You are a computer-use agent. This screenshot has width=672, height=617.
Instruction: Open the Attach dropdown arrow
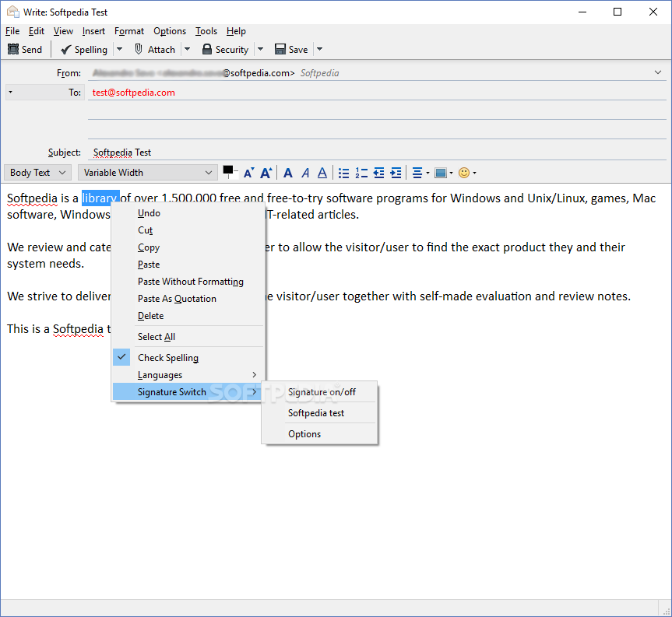coord(188,49)
